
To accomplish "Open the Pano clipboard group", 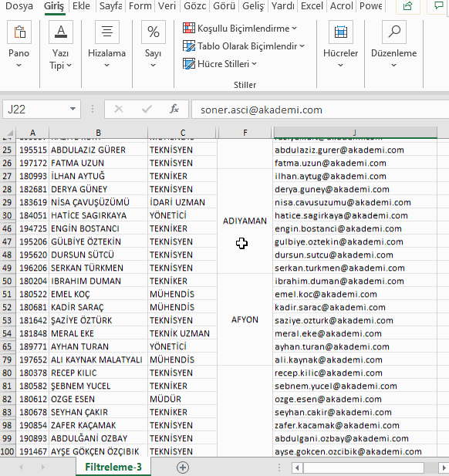I will coord(19,45).
